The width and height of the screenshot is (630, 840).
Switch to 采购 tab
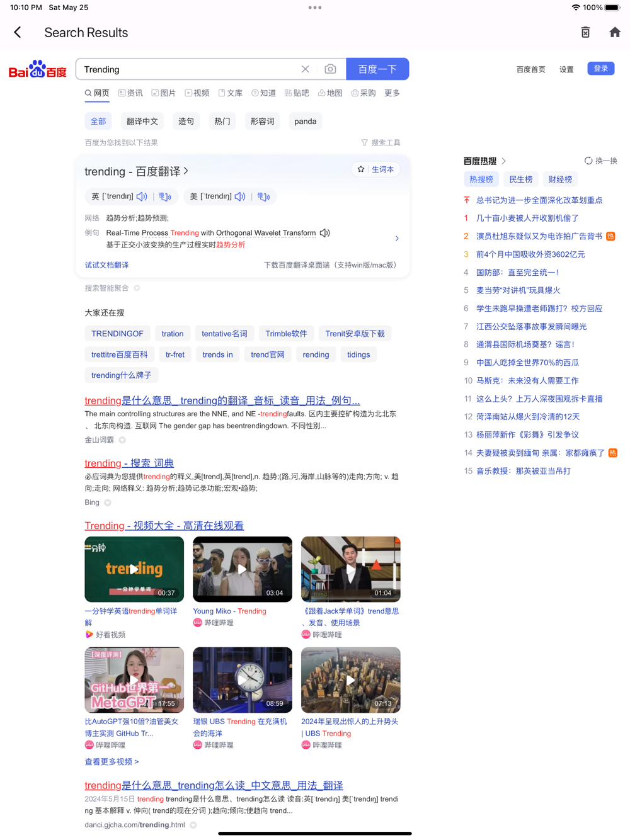[364, 93]
